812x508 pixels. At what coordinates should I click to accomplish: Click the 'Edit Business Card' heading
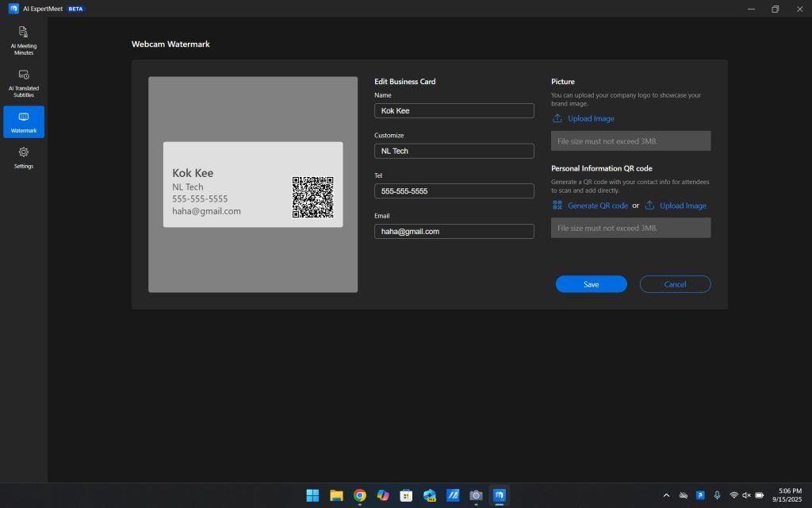click(x=405, y=82)
